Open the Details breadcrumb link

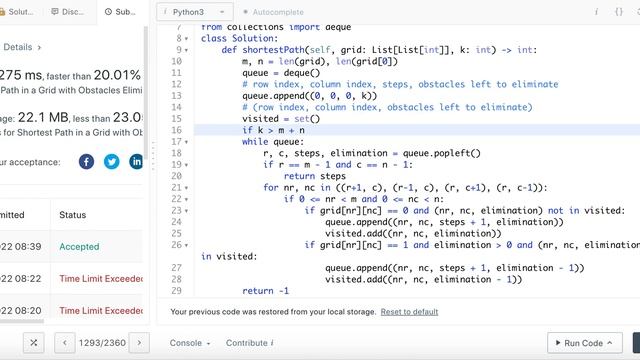[22, 47]
